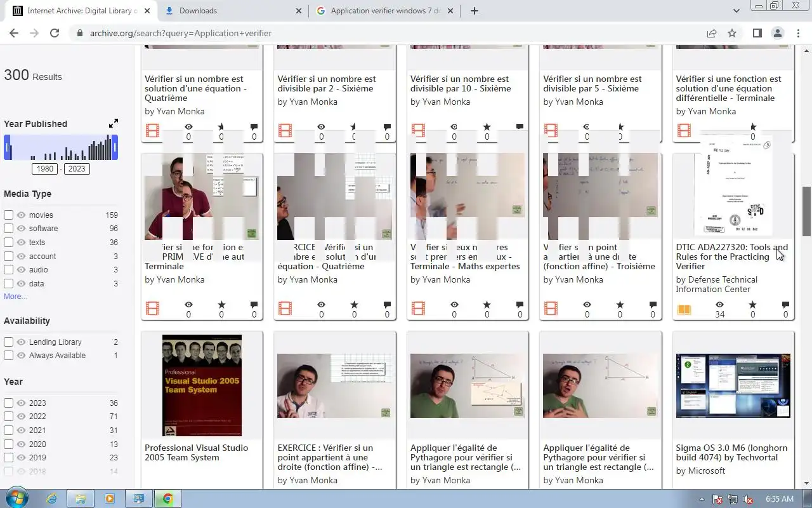
Task: Check the movies media type filter
Action: coord(8,215)
